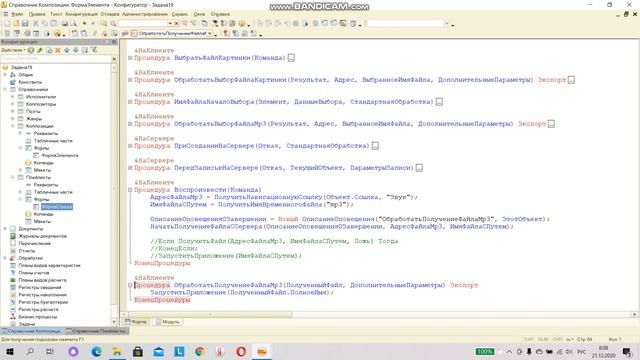Select root node Задача19 in the tree
The width and height of the screenshot is (640, 360).
[x=21, y=67]
